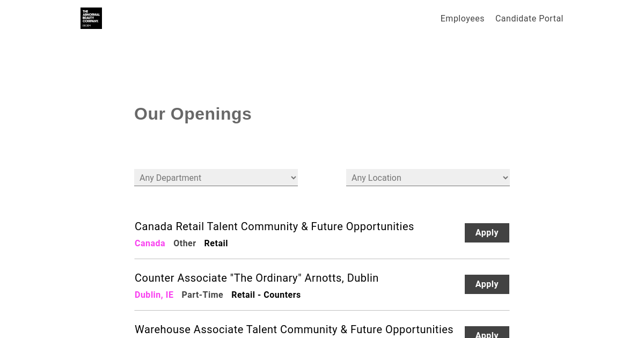
Task: Select the Retail - Counters department label
Action: pyautogui.click(x=266, y=295)
